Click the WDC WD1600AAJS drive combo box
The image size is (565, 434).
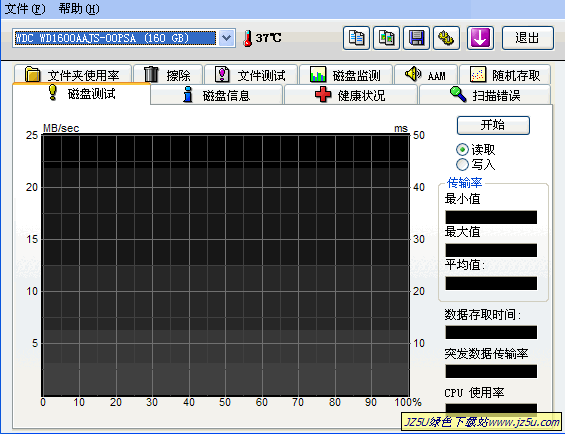(124, 38)
